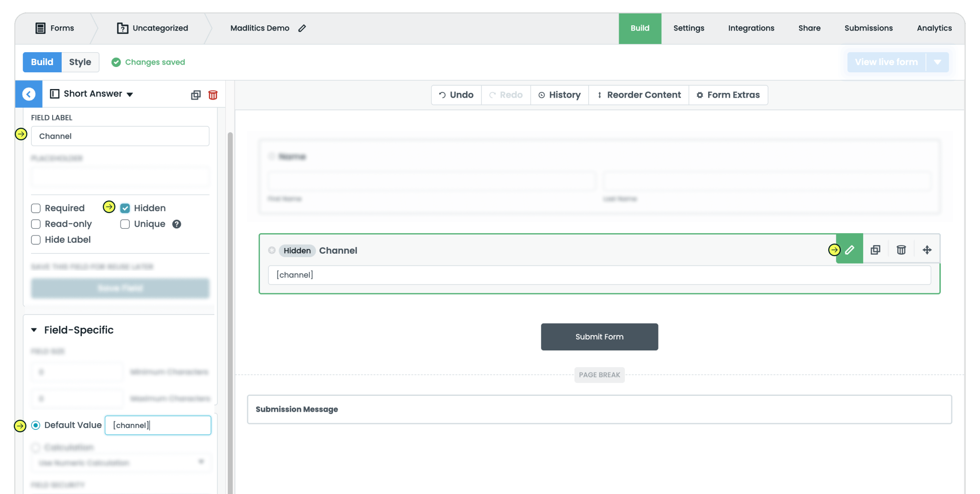
Task: Open the form History
Action: pyautogui.click(x=559, y=95)
